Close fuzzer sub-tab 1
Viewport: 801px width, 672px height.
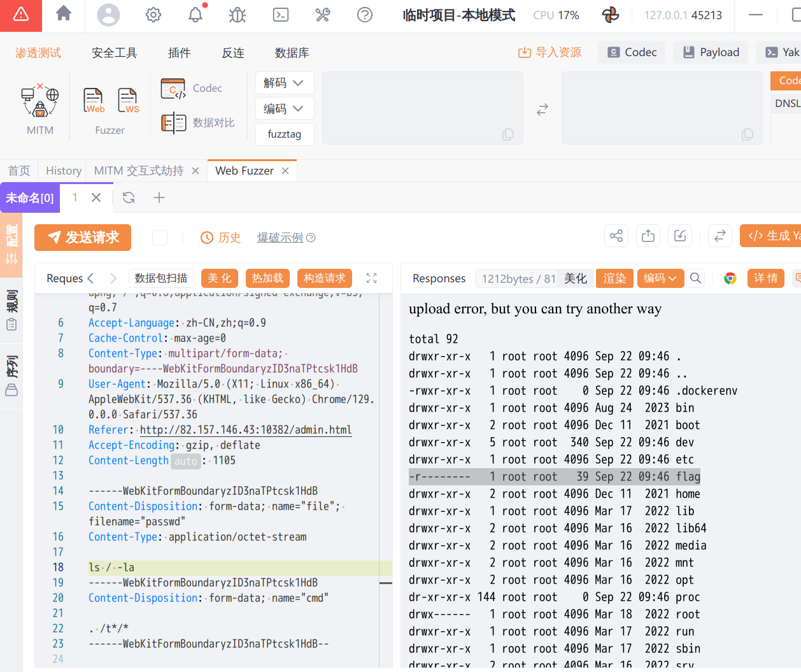click(x=96, y=197)
